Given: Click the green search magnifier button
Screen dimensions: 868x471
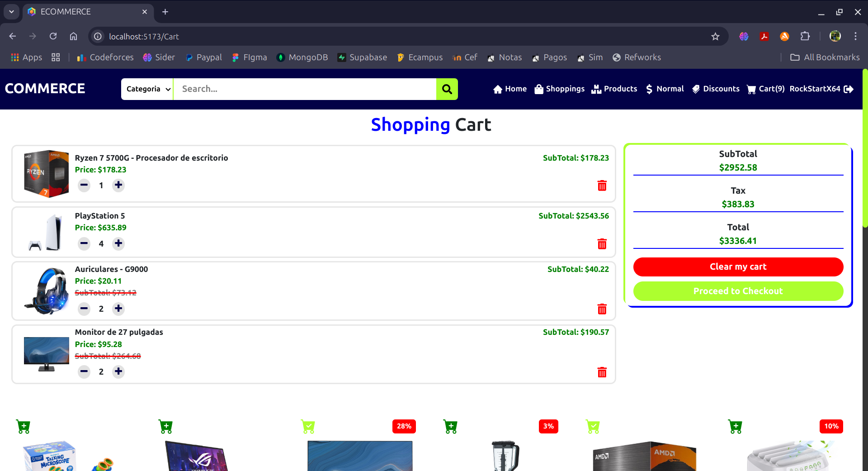Looking at the screenshot, I should [x=447, y=89].
